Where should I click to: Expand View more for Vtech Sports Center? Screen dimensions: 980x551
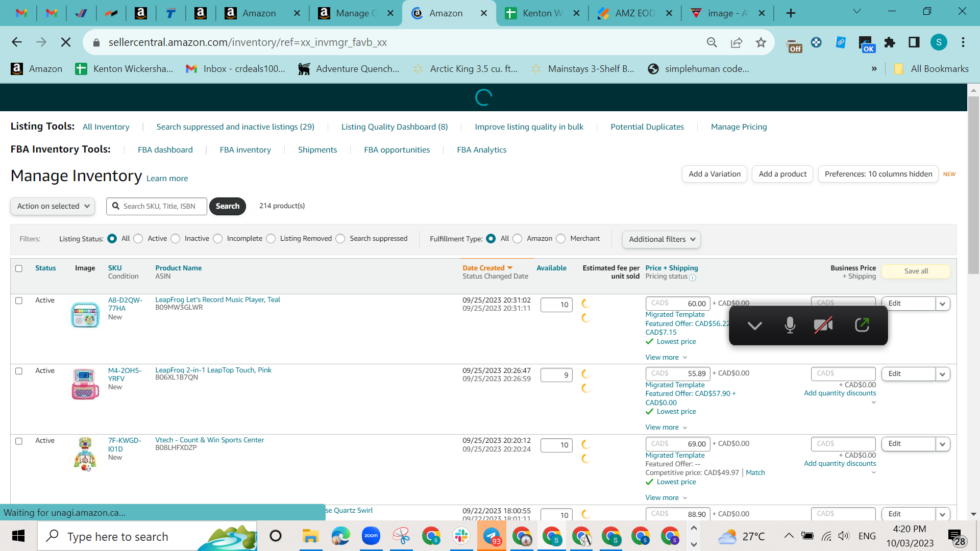point(666,497)
